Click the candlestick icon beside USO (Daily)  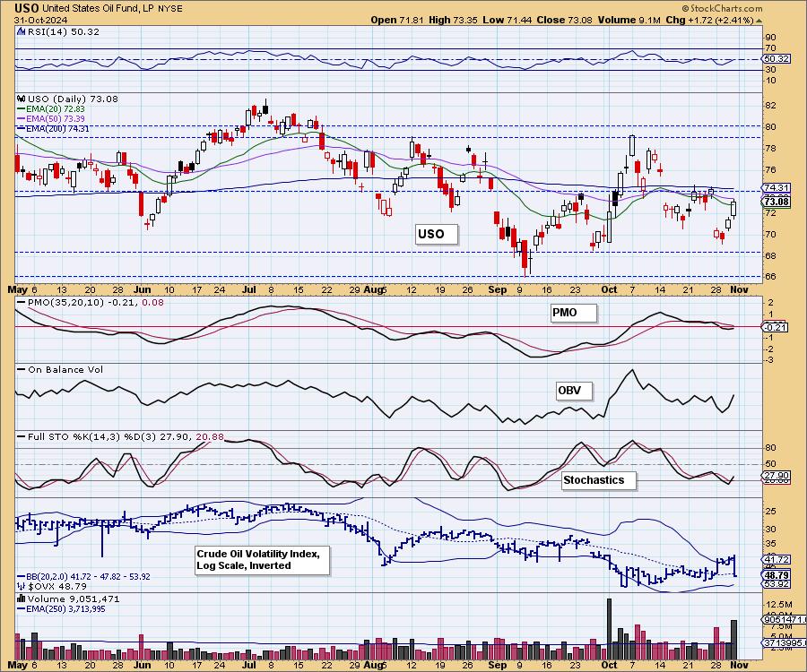(22, 99)
